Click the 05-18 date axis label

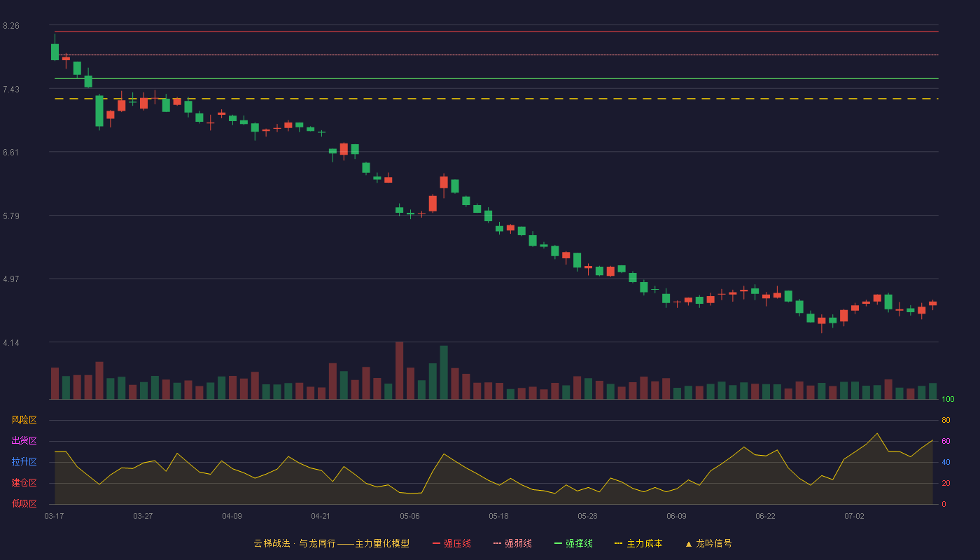[x=498, y=516]
